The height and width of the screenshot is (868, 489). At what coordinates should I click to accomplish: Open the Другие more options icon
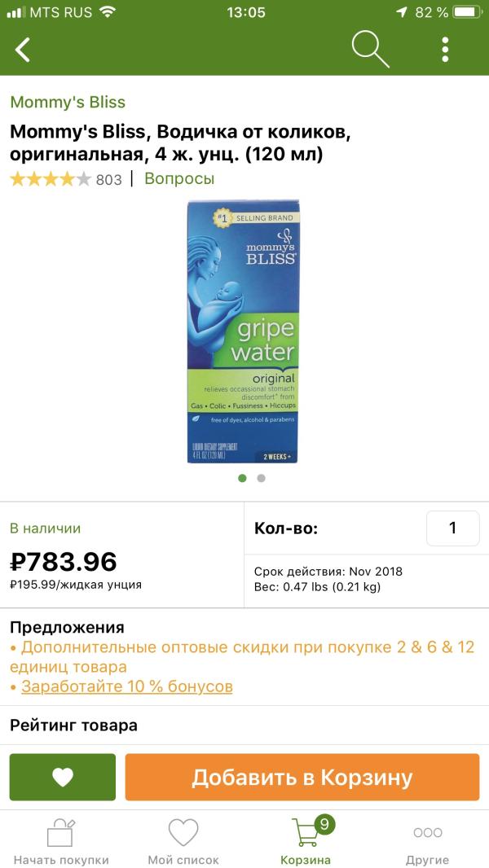[x=428, y=832]
